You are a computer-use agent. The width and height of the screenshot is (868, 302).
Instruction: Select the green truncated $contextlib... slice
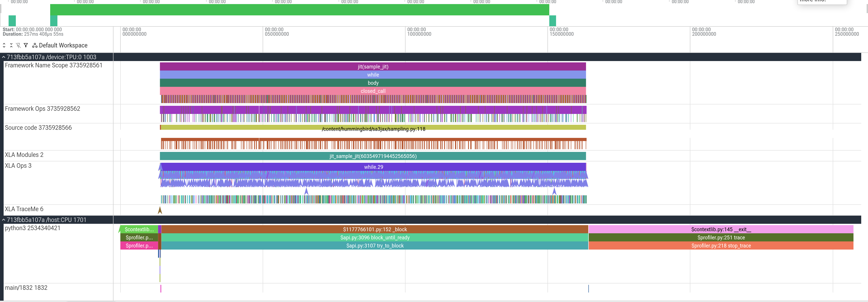pyautogui.click(x=139, y=229)
